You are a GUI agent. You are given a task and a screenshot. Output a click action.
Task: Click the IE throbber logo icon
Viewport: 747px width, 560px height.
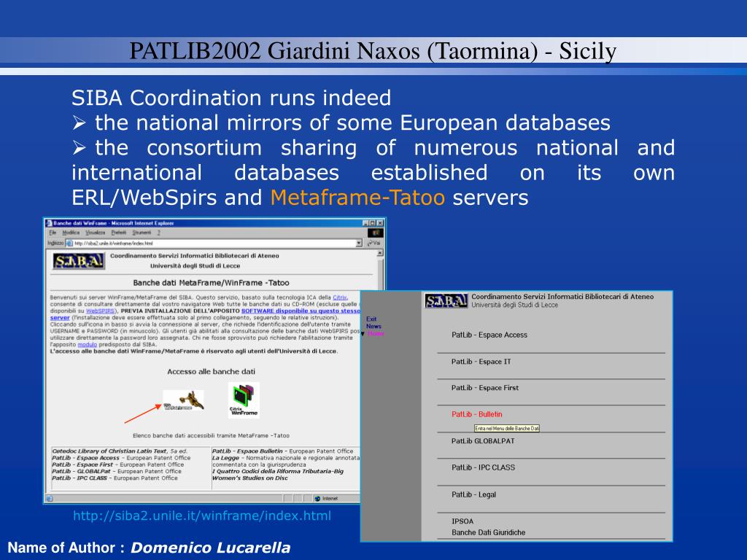[376, 233]
